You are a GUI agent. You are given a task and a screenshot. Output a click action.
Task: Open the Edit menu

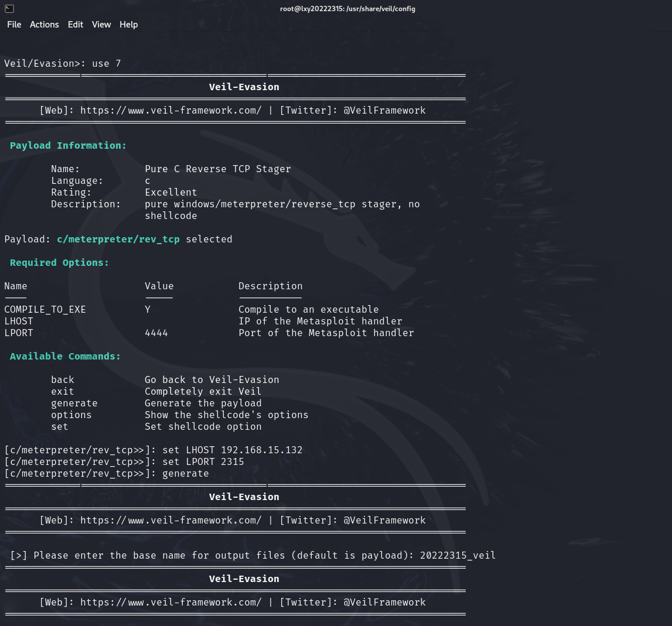point(76,25)
